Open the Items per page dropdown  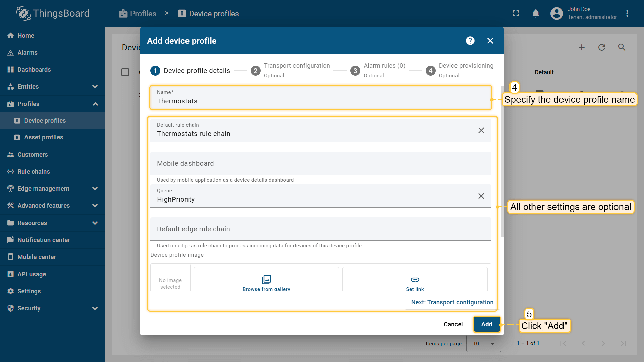pos(483,343)
